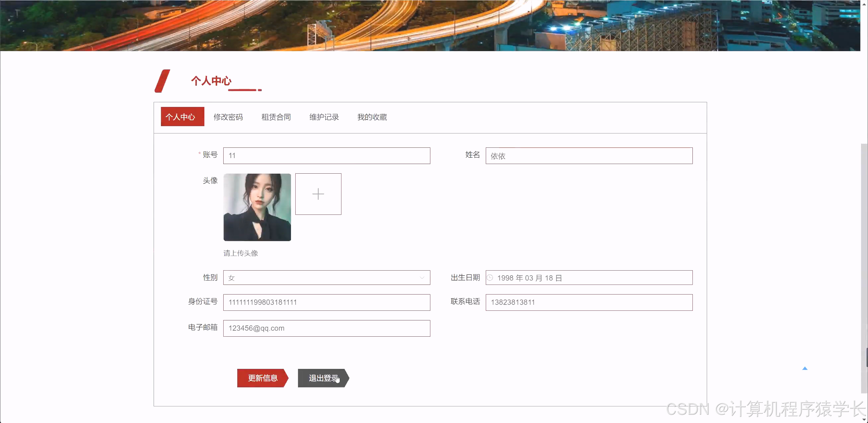Click the chevron arrow in gender selector
Screen dimensions: 868x423
(422, 277)
